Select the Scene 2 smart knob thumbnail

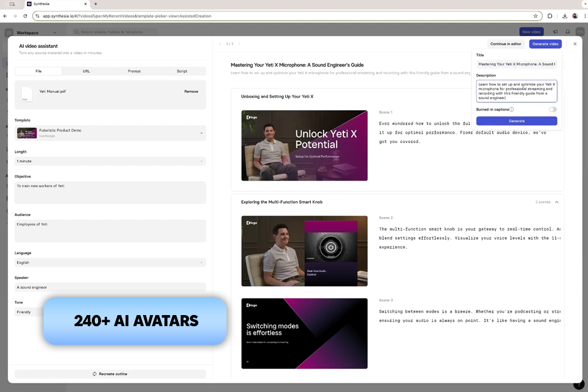[x=304, y=251]
